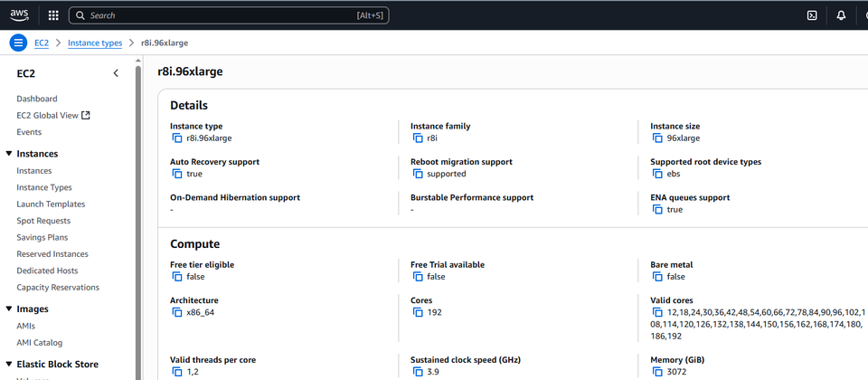Open Launch Templates in the sidebar
This screenshot has width=868, height=380.
point(51,204)
